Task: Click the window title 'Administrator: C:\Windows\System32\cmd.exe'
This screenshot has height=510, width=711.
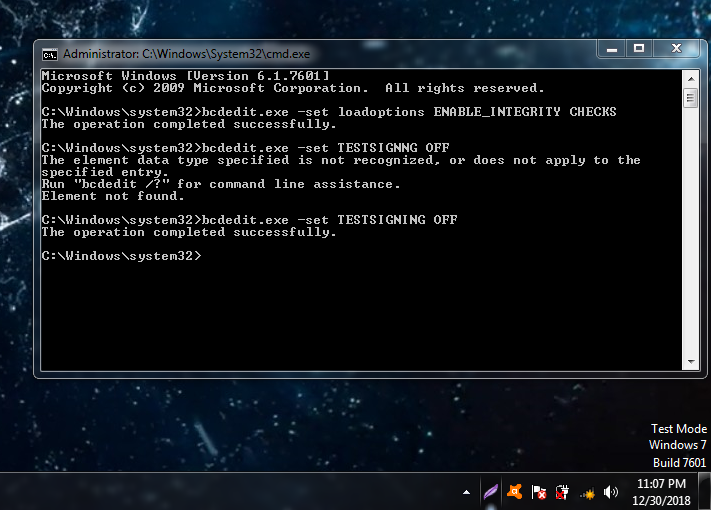Action: pyautogui.click(x=186, y=54)
